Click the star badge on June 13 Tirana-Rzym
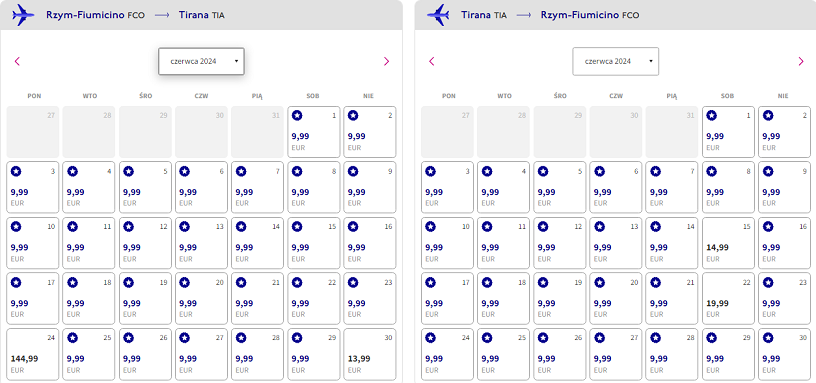The width and height of the screenshot is (816, 383). pyautogui.click(x=600, y=227)
